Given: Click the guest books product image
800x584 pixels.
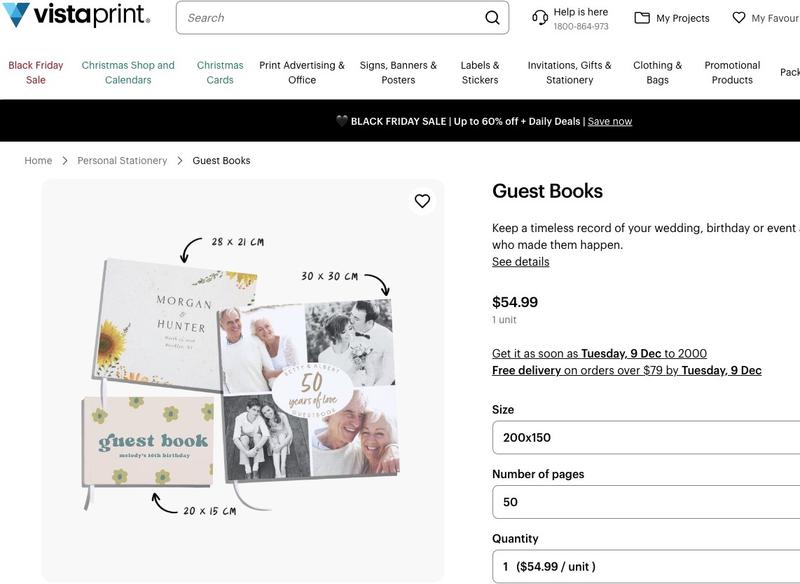Looking at the screenshot, I should point(242,380).
